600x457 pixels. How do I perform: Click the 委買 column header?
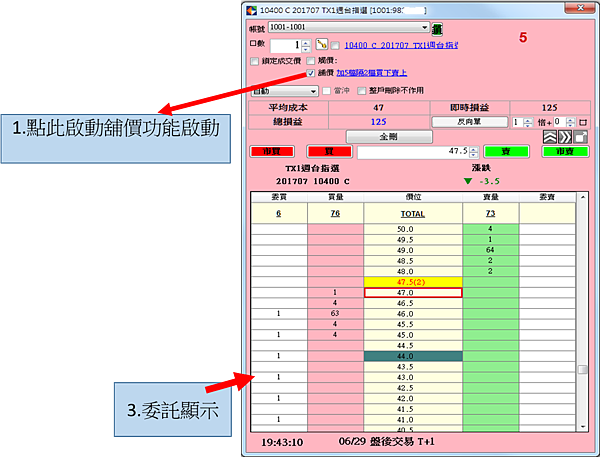pos(279,197)
